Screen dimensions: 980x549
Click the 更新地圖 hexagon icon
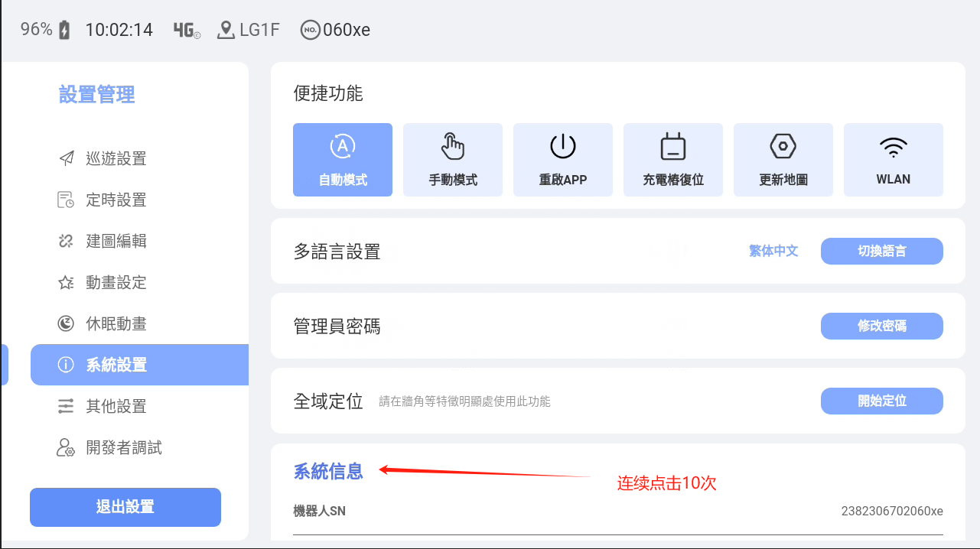tap(783, 145)
